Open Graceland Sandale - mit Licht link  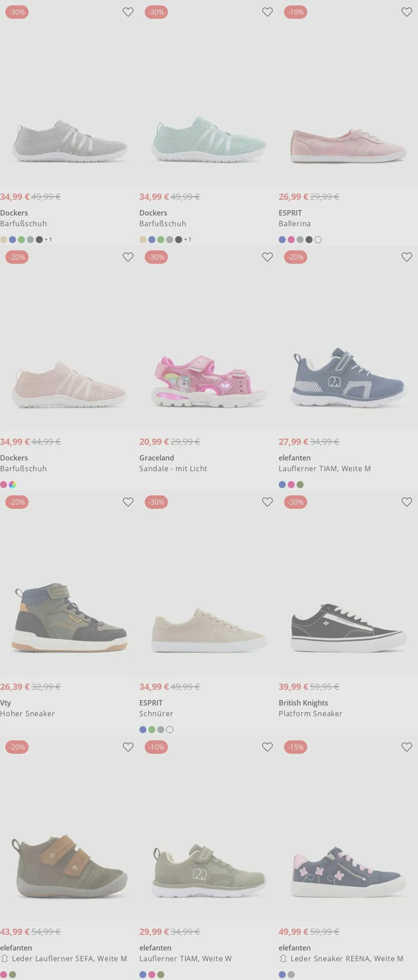click(x=173, y=463)
